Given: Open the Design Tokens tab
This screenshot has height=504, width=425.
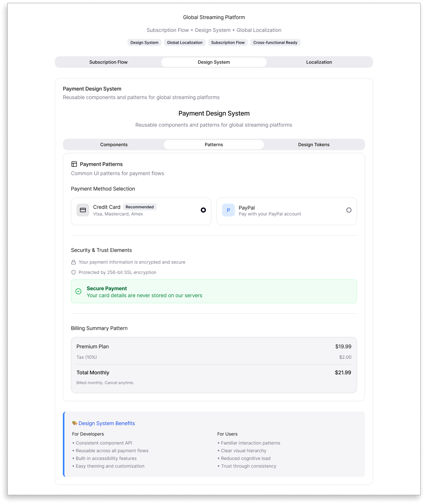Looking at the screenshot, I should coord(314,145).
